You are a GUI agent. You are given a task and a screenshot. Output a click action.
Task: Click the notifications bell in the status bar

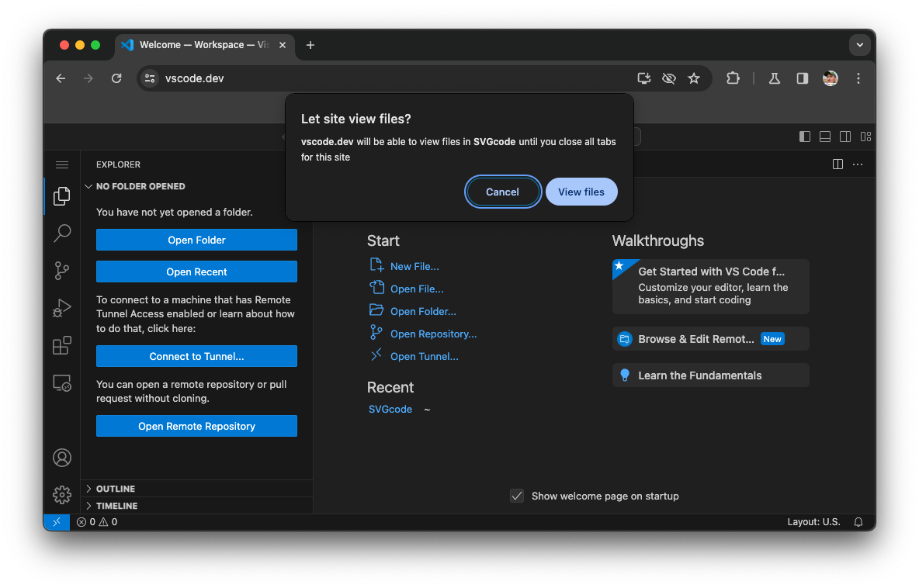coord(858,521)
